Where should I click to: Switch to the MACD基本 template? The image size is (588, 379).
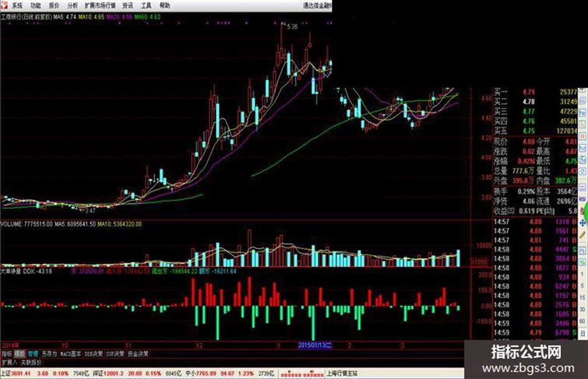click(71, 353)
